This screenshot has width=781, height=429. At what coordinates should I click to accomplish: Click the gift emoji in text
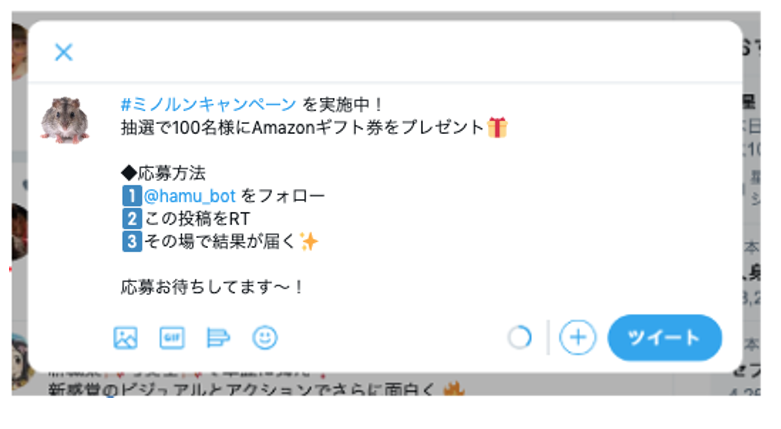coord(497,128)
